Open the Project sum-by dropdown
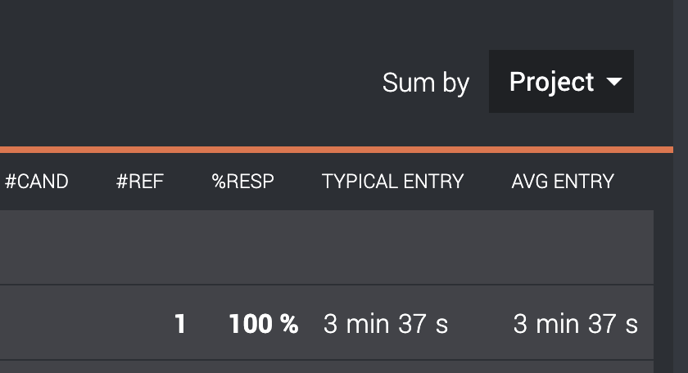 coord(561,82)
